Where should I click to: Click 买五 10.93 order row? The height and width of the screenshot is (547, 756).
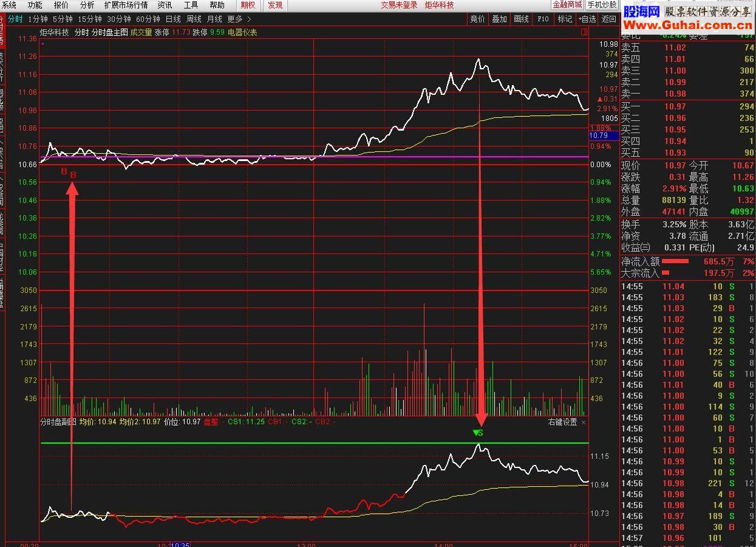[x=687, y=153]
